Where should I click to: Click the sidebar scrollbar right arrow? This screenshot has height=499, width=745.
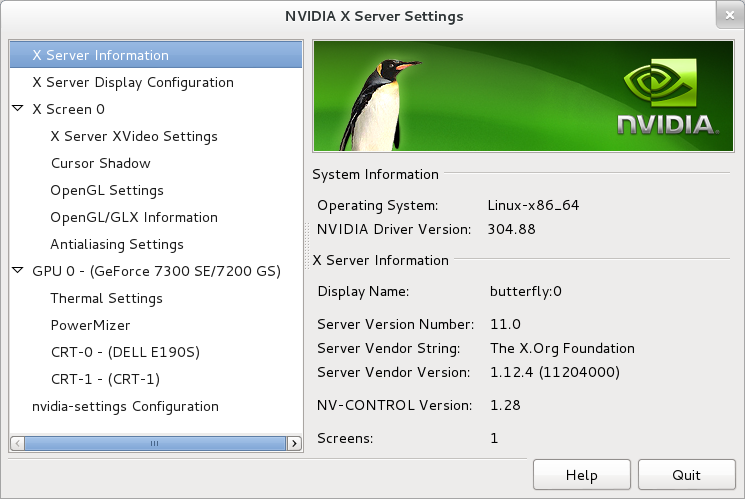[x=295, y=443]
